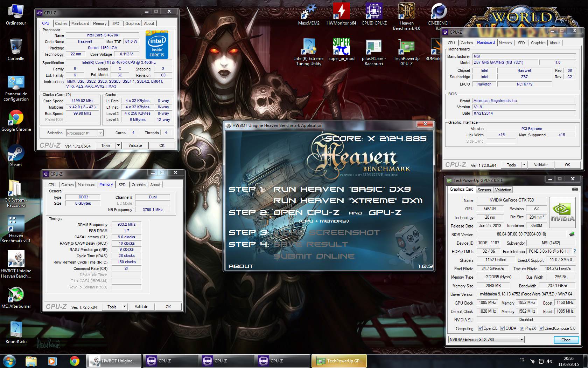The image size is (588, 368).
Task: Click the BIOS save chip icon in GPU-Z
Action: (x=572, y=234)
